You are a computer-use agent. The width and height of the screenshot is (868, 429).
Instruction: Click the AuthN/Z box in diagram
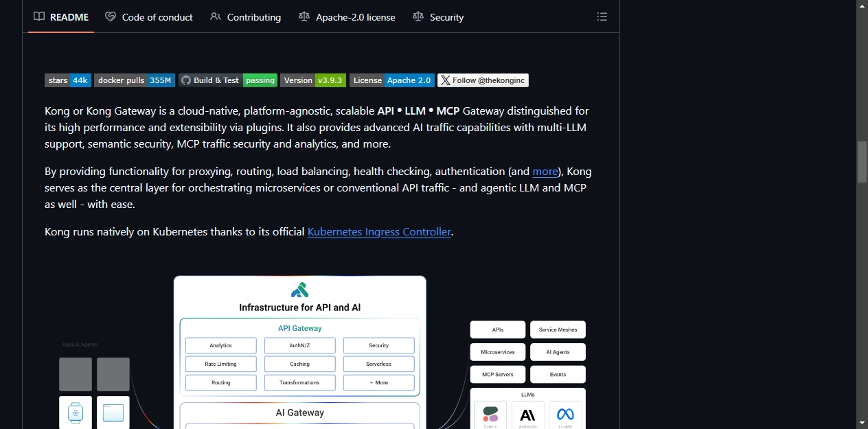click(x=300, y=345)
